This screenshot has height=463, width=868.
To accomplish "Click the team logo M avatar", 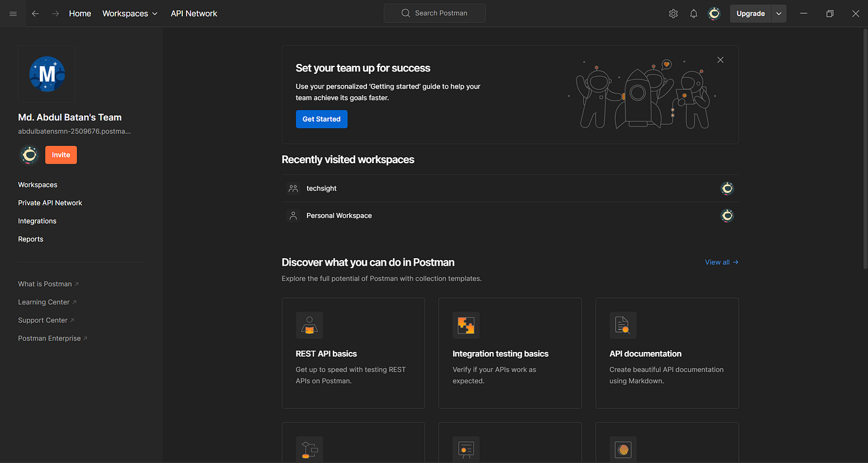I will tap(47, 74).
